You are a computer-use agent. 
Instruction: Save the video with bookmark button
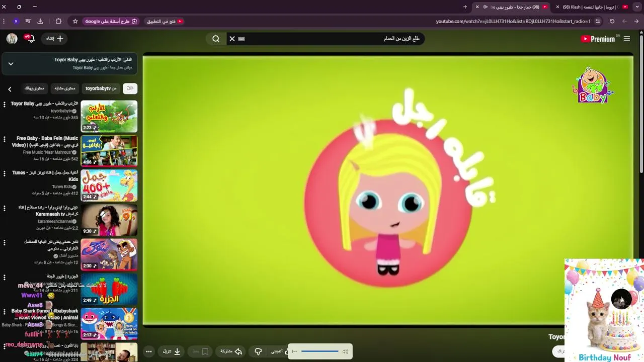click(200, 351)
